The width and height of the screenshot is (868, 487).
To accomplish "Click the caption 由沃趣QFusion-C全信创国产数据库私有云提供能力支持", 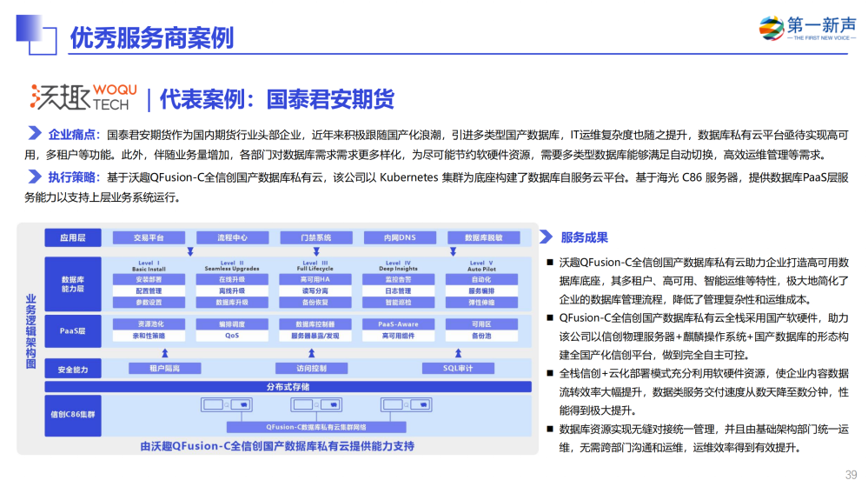I will point(277,446).
